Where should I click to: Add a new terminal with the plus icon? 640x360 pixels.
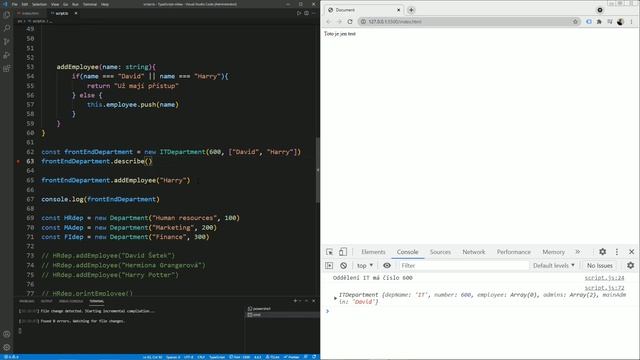tap(295, 301)
